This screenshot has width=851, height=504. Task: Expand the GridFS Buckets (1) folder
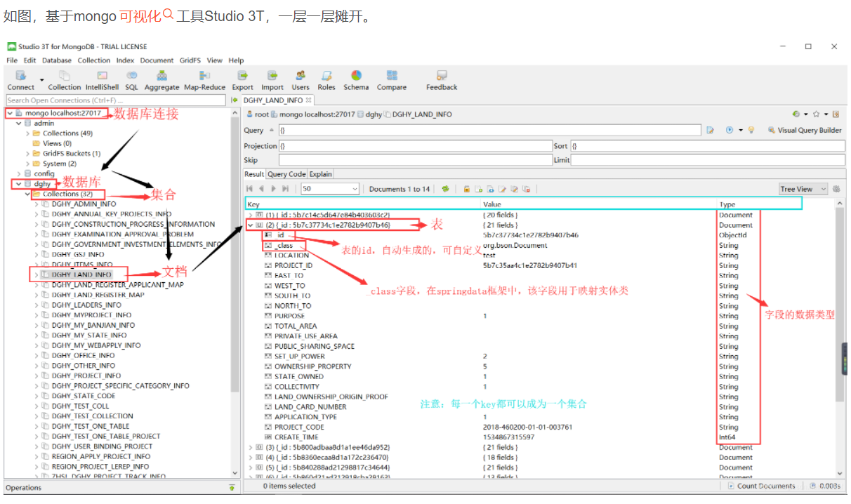tap(27, 153)
